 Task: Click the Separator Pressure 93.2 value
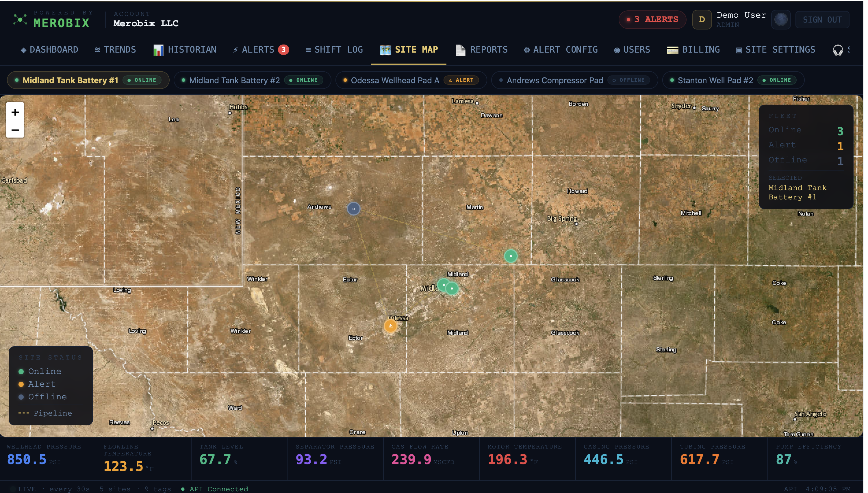311,459
